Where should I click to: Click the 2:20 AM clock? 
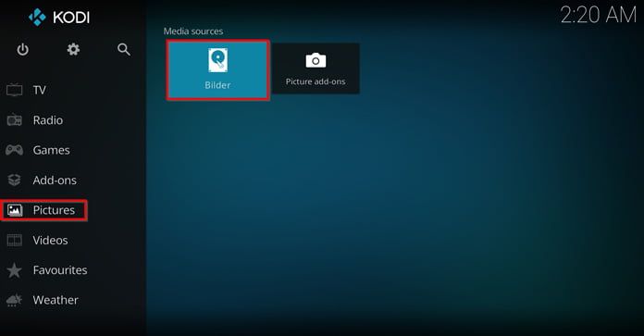tap(599, 15)
